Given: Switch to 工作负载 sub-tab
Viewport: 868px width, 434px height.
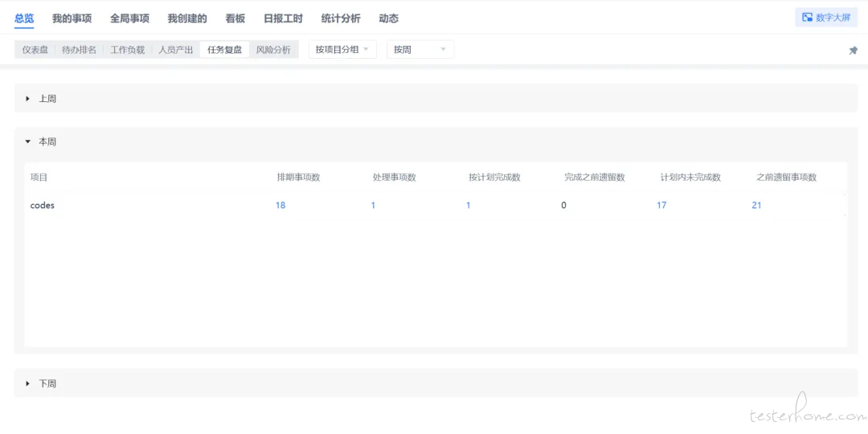Looking at the screenshot, I should click(x=127, y=49).
